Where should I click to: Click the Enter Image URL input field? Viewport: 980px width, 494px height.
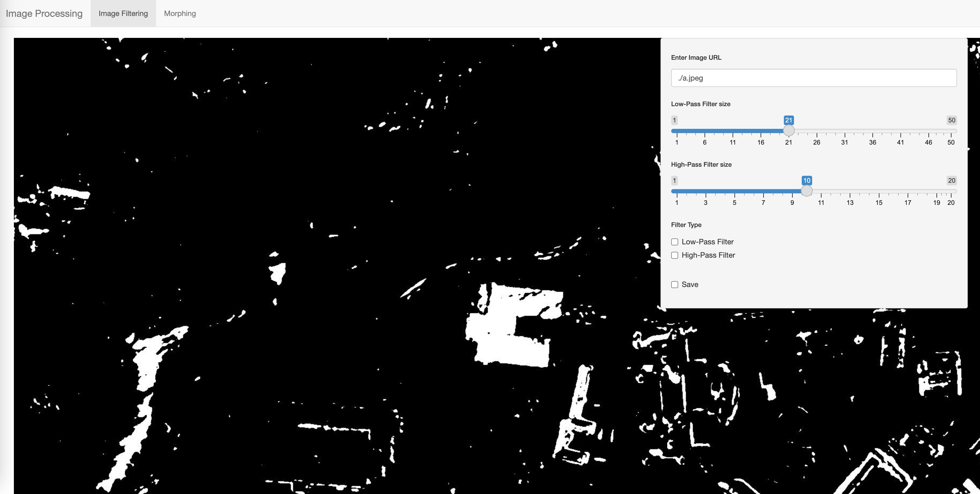tap(814, 78)
